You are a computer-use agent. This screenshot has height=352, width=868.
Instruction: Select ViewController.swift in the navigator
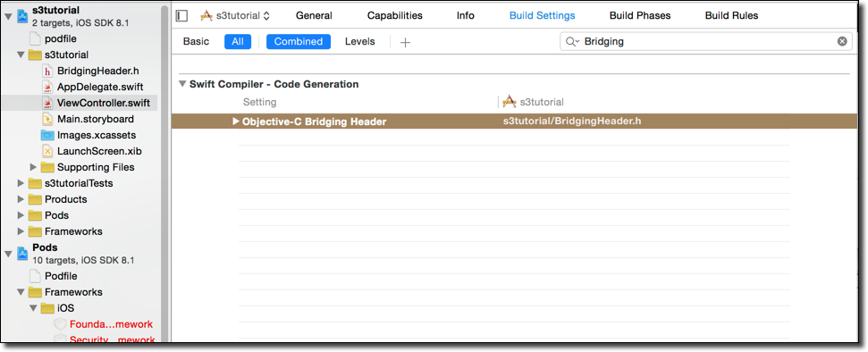click(x=104, y=103)
